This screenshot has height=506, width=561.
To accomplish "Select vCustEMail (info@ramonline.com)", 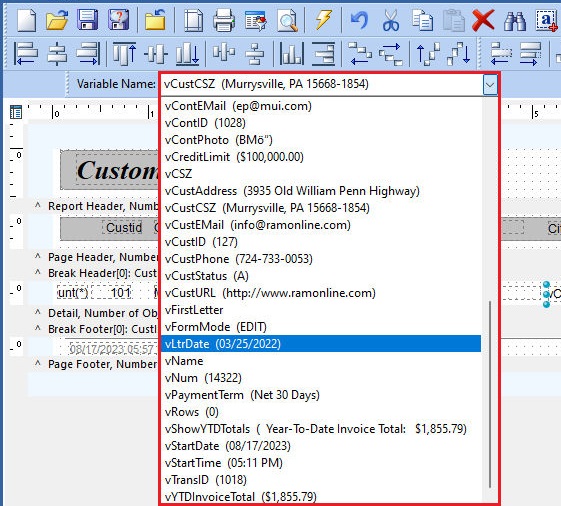I will [x=321, y=225].
